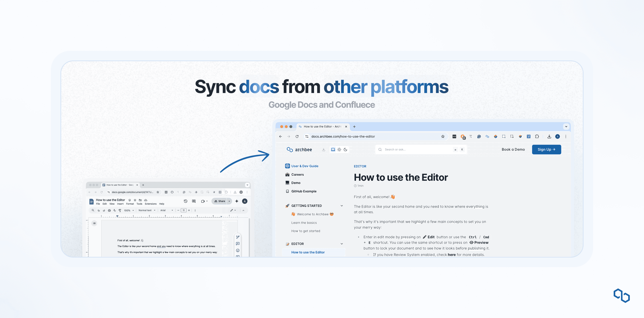Show document outline icon in Docs
Screen dimensions: 644x318
[x=94, y=223]
